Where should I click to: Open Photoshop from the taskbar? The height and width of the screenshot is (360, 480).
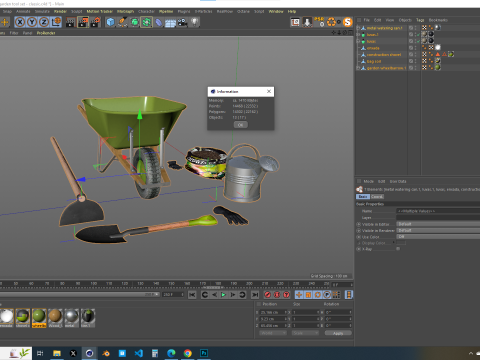click(x=204, y=353)
